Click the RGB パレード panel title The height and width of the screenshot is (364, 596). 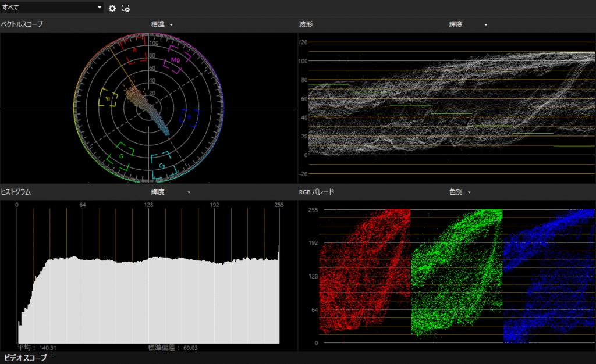316,192
